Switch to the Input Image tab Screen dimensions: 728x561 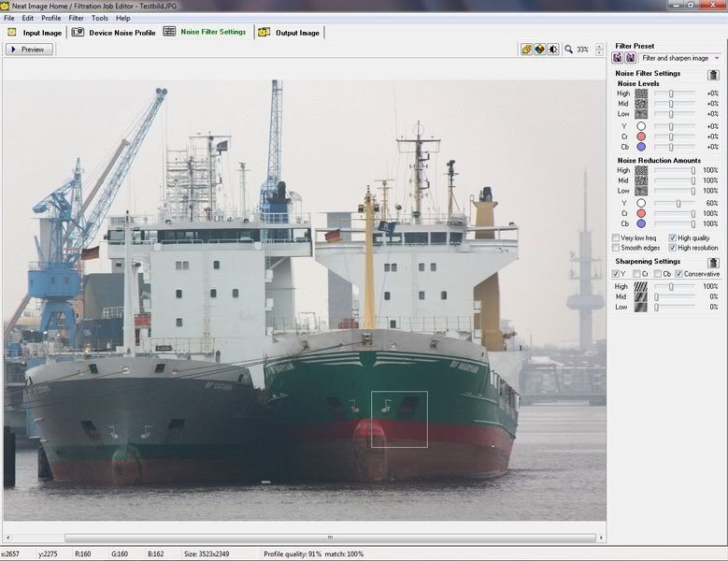tap(35, 33)
